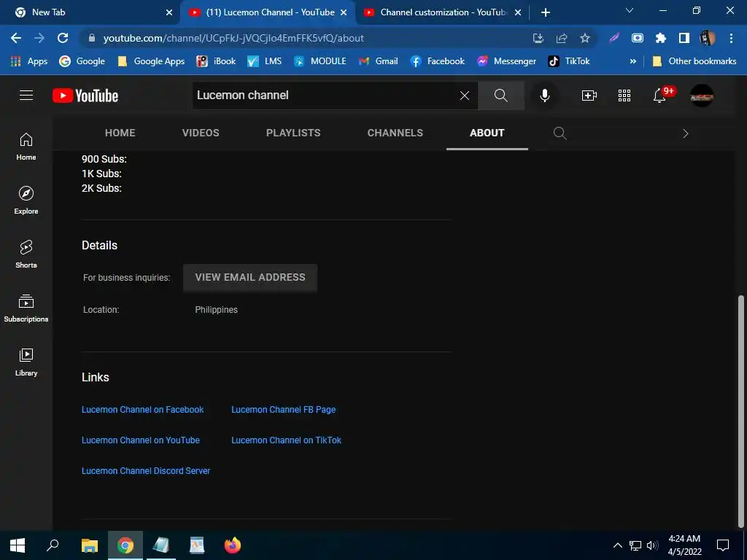Open the YouTube guide hamburger menu
The width and height of the screenshot is (747, 560).
[x=26, y=96]
